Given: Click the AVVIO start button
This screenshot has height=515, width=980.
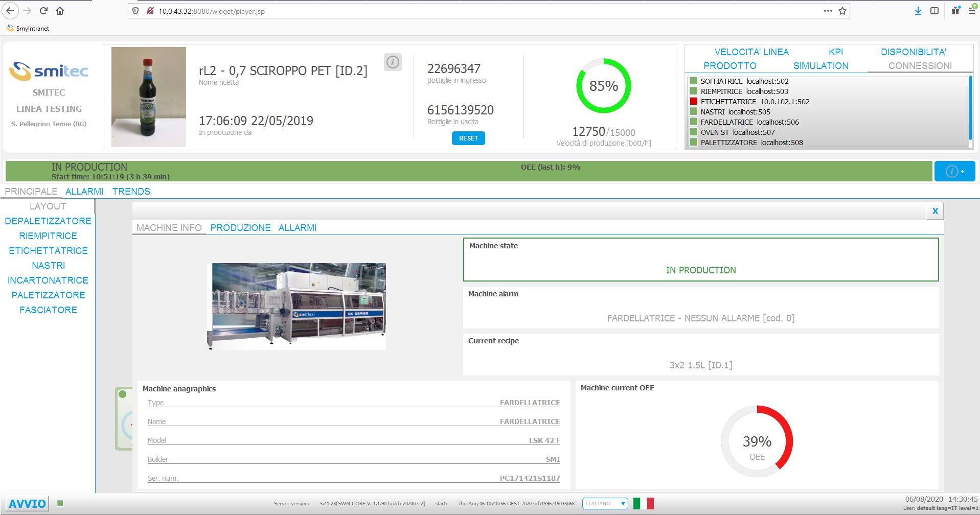Looking at the screenshot, I should tap(28, 504).
